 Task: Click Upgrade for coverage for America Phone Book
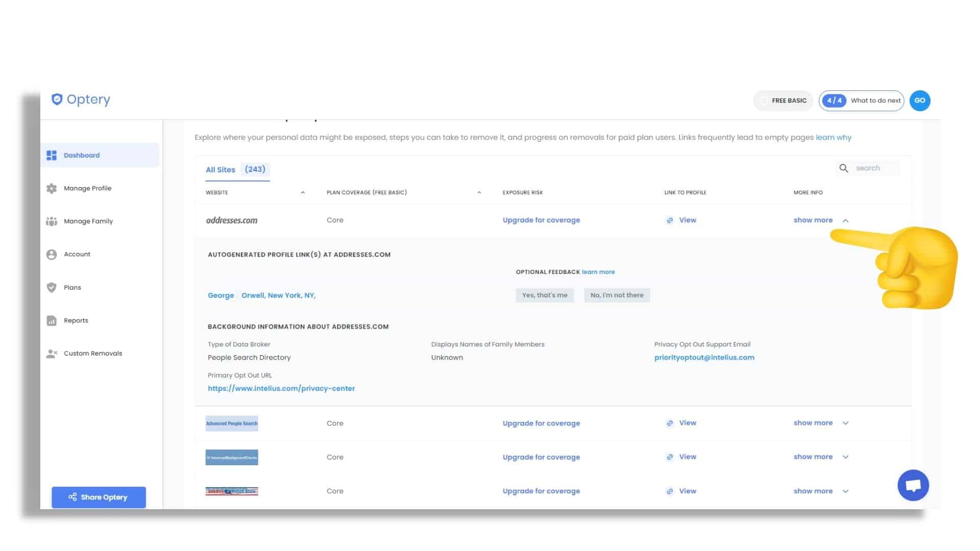coord(541,491)
